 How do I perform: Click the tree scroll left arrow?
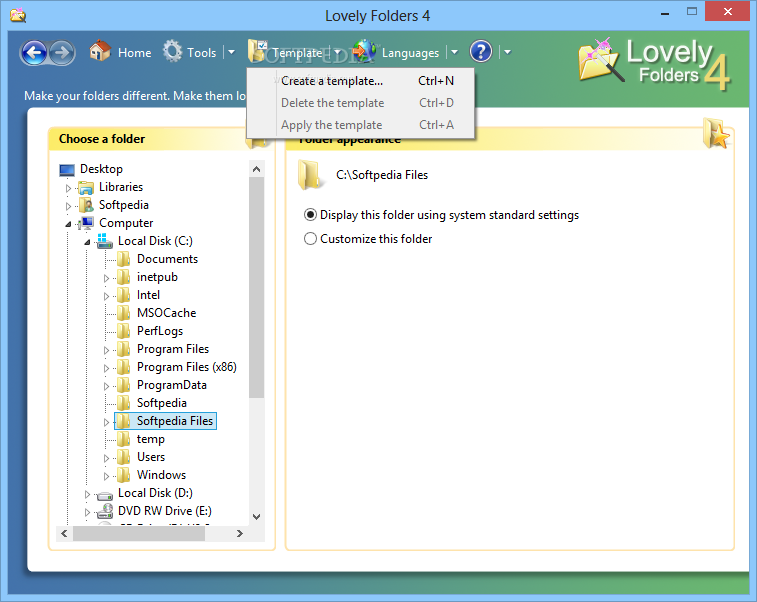click(64, 533)
